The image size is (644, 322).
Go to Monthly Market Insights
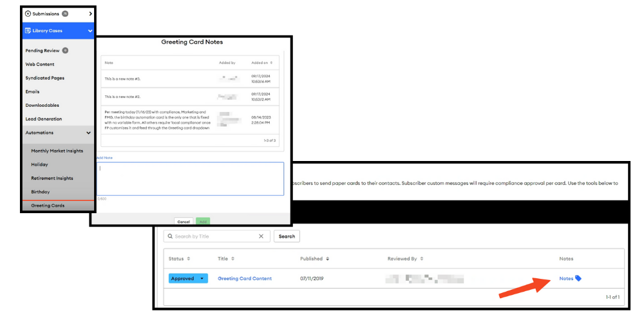(57, 151)
